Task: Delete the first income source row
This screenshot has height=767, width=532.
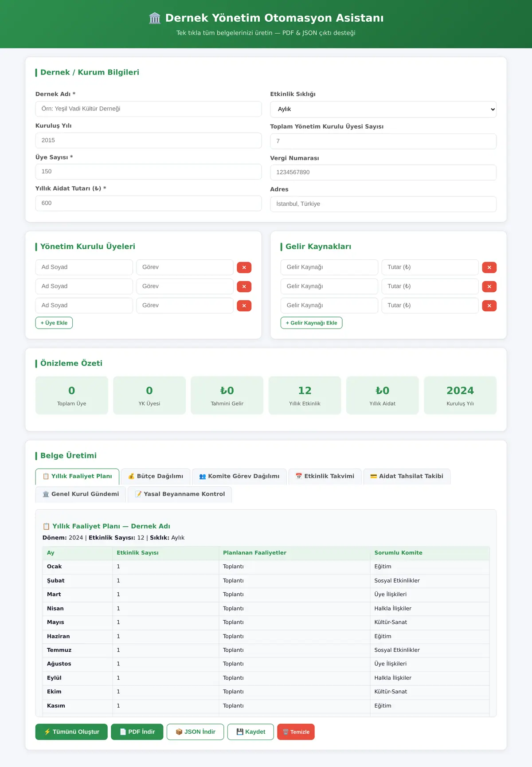Action: (x=489, y=267)
